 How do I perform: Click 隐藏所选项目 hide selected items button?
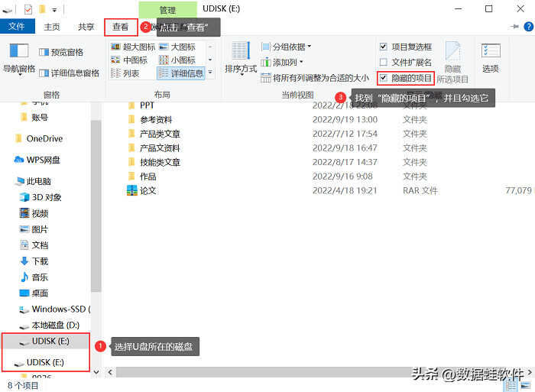pyautogui.click(x=452, y=63)
